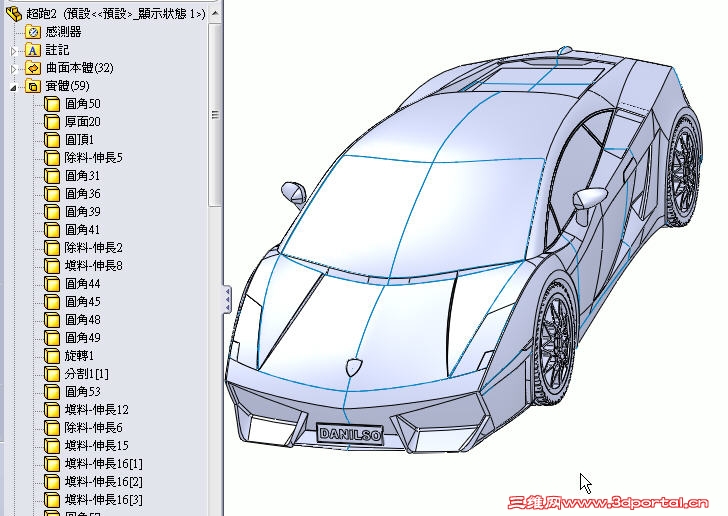This screenshot has width=728, height=516.
Task: Click the feature tree scroll-up arrow
Action: 215,13
